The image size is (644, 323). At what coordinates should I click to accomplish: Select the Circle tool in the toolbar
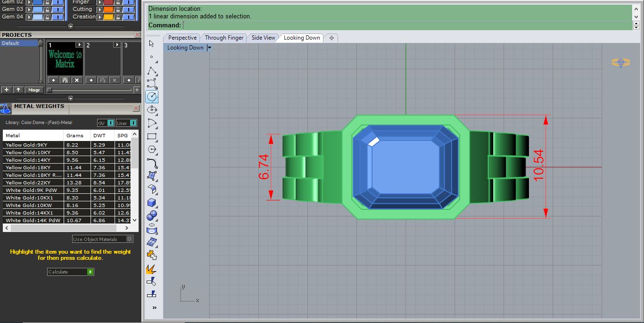152,97
